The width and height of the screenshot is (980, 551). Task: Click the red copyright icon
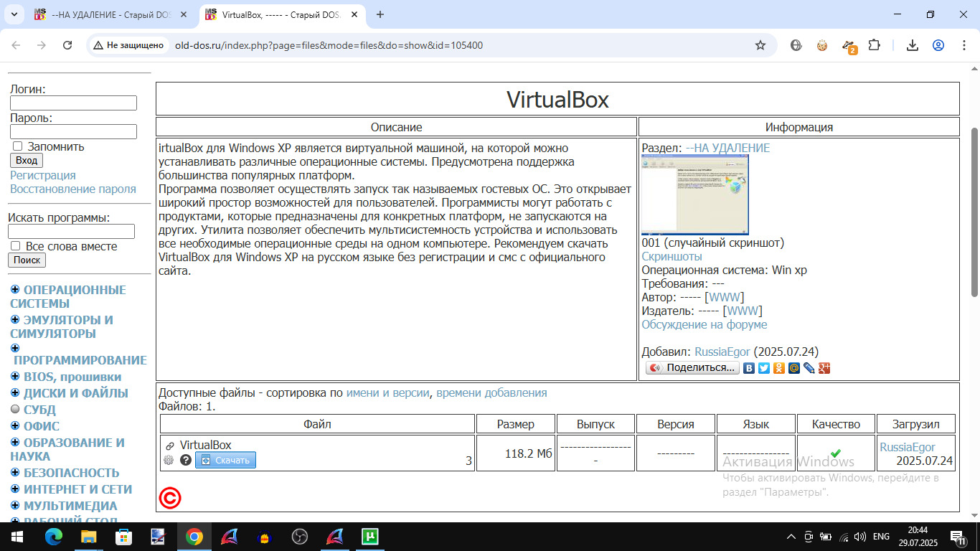(x=170, y=498)
